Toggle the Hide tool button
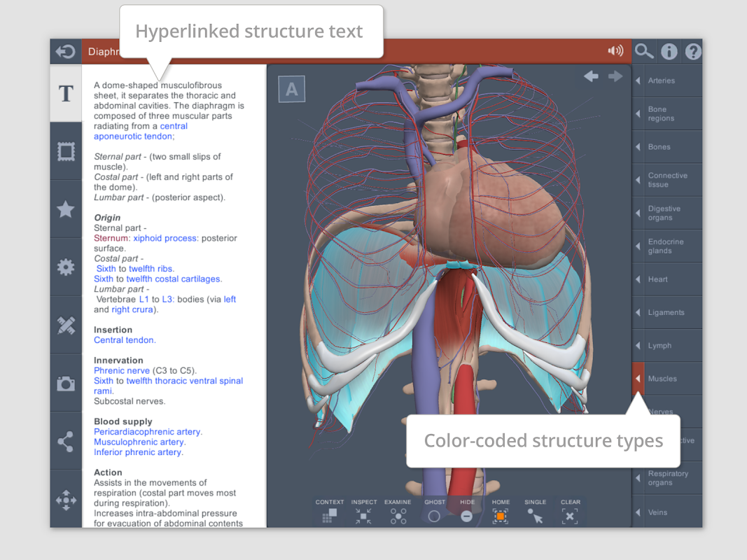 [x=467, y=516]
